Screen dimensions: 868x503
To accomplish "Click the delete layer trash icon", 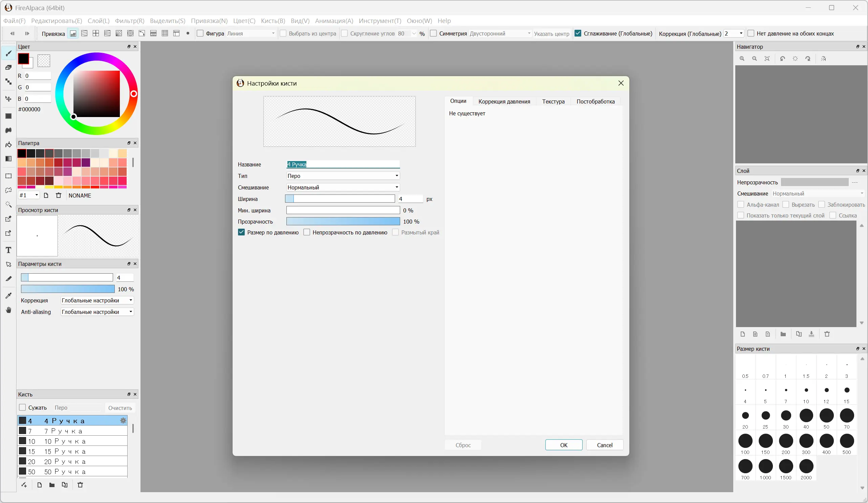I will (x=827, y=334).
